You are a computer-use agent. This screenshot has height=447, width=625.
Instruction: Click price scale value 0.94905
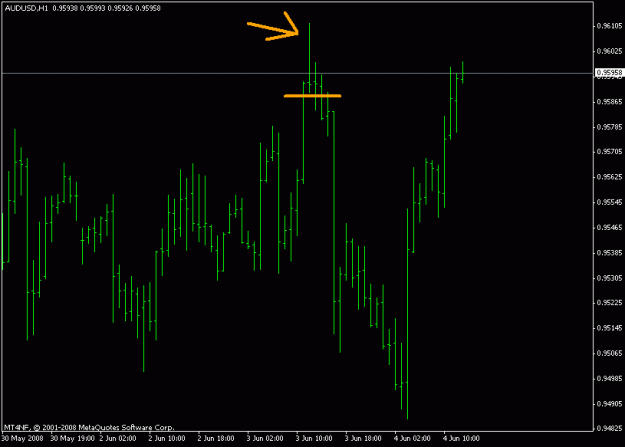point(609,404)
